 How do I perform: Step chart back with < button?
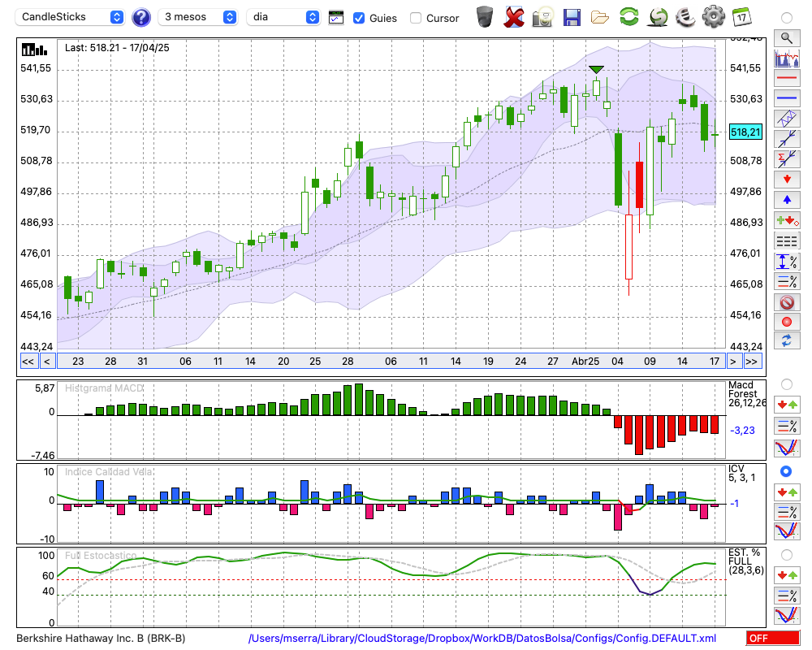pos(46,362)
